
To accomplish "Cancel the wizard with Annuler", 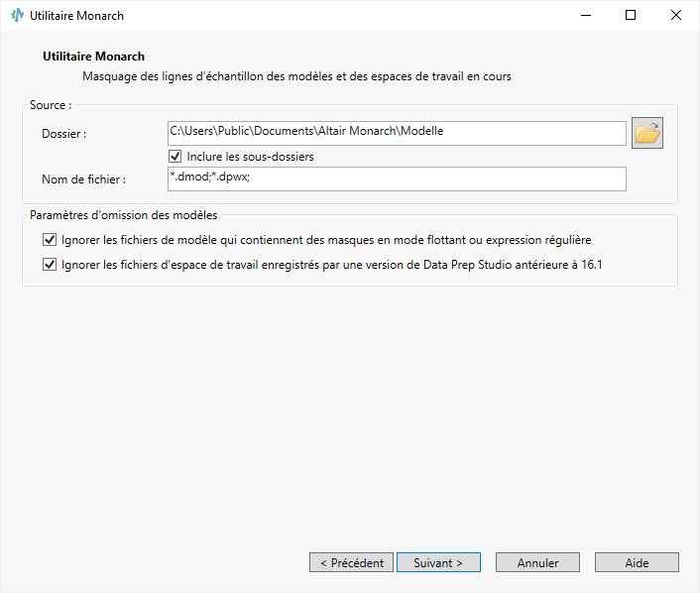I will [x=537, y=562].
